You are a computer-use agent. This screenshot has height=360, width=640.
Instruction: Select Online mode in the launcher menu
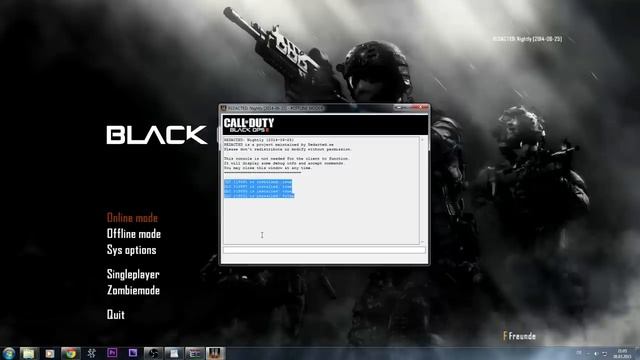pos(132,218)
